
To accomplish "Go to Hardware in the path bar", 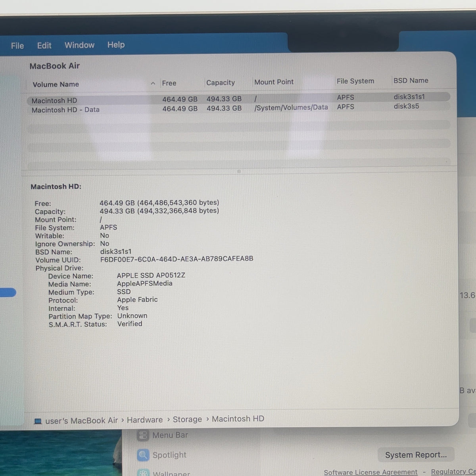I will pyautogui.click(x=145, y=420).
